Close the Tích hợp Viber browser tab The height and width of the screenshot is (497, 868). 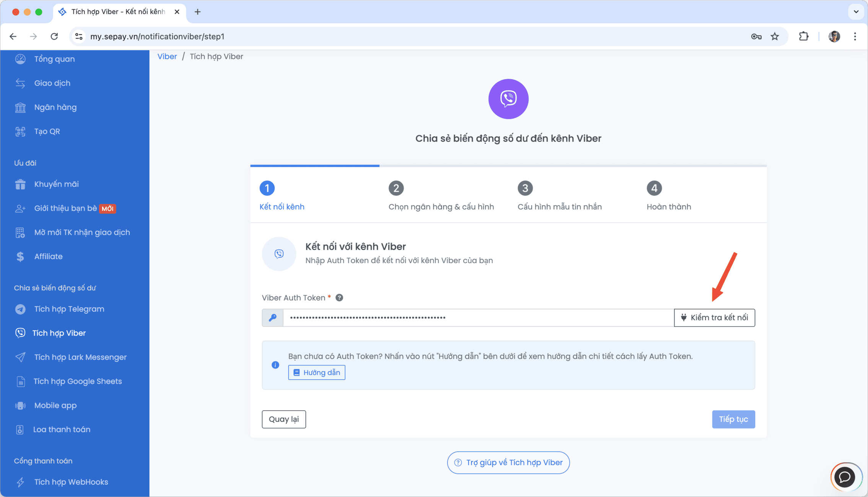177,12
